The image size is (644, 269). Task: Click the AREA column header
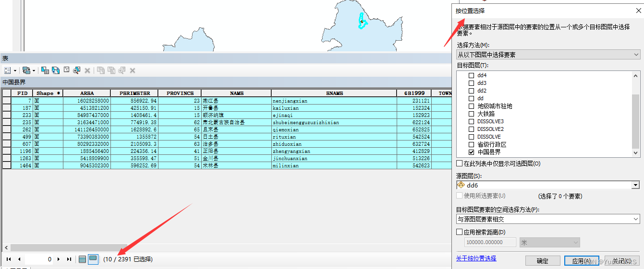[87, 93]
